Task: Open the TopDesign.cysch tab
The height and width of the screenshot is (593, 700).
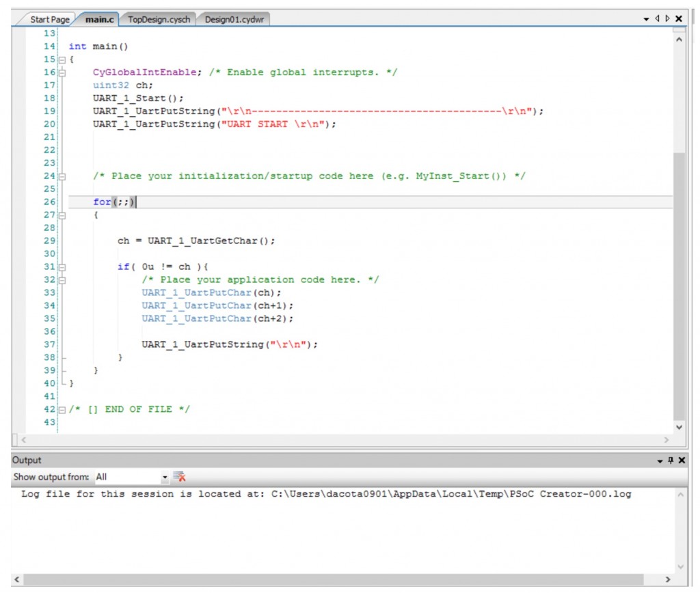Action: tap(159, 20)
